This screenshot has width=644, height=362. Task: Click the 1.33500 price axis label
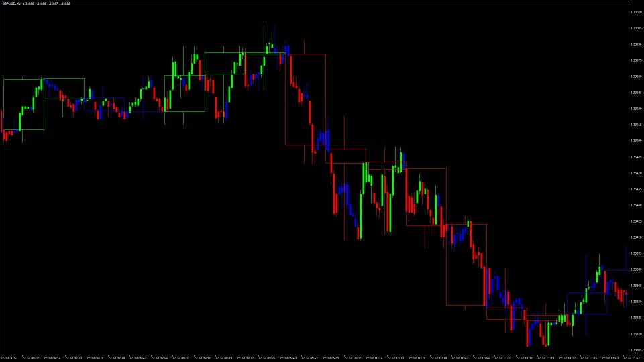coord(636,140)
